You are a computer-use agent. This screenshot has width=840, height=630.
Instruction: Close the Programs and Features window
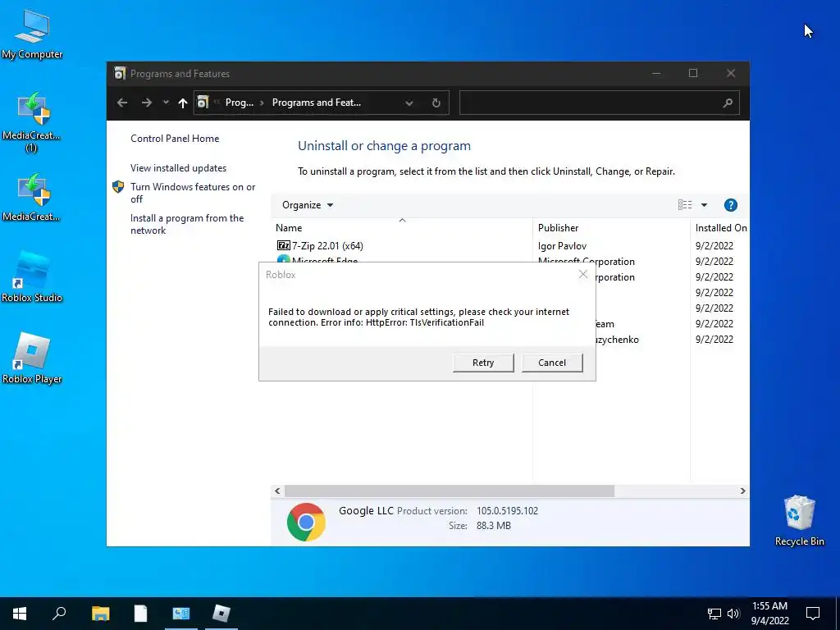point(731,73)
